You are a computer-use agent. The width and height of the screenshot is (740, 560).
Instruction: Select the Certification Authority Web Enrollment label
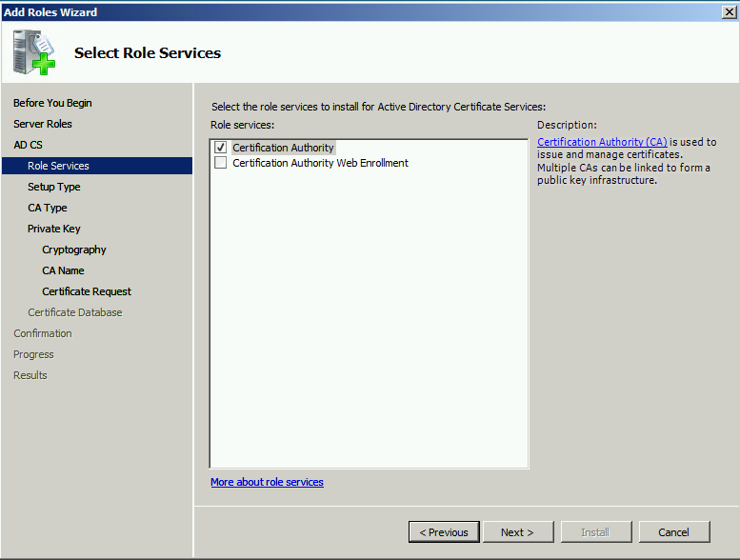[320, 163]
